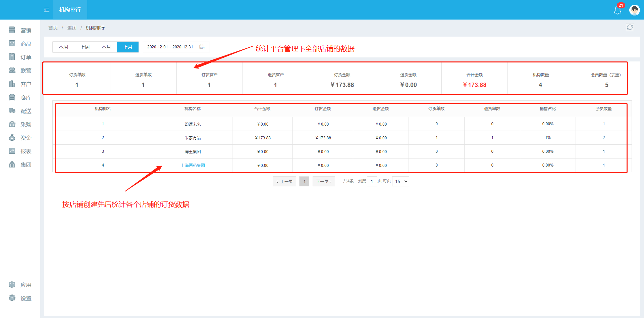Select the 本月 time range option
Image resolution: width=644 pixels, height=318 pixels.
point(106,47)
